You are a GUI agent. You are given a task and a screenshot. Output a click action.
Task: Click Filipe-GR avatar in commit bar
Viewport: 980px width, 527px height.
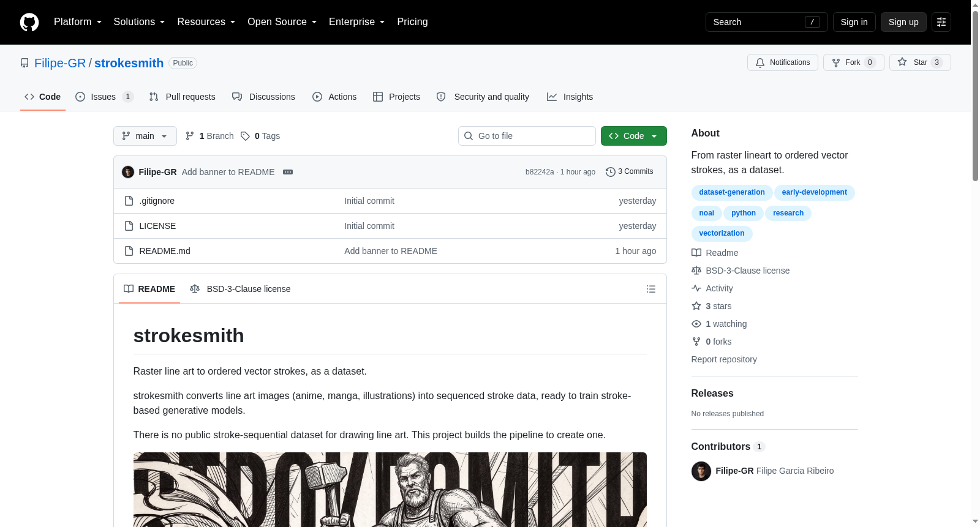128,172
